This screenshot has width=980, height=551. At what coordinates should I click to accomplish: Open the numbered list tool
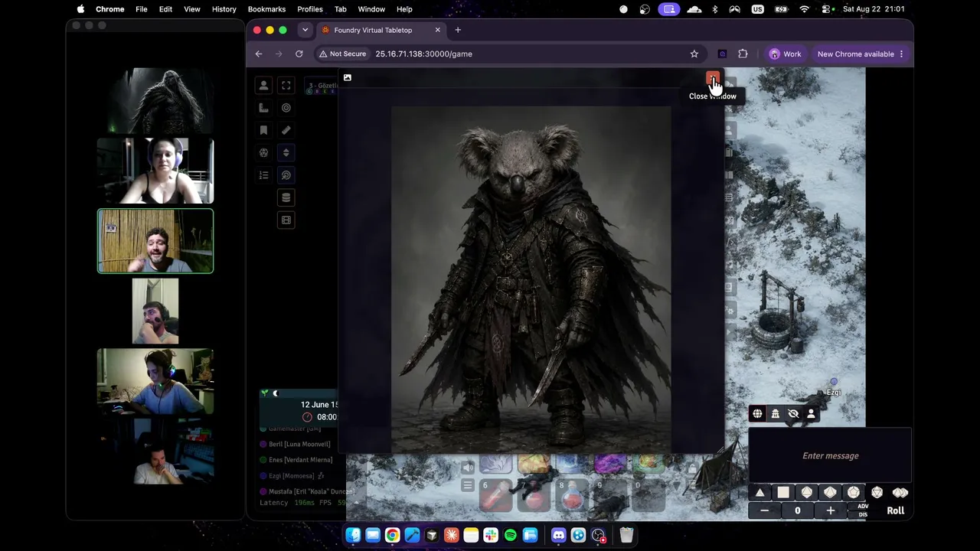(x=263, y=175)
